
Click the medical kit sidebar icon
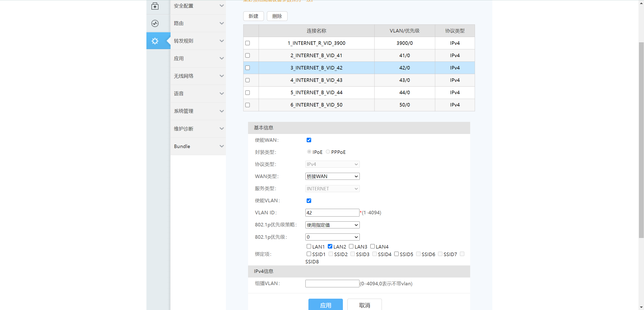click(155, 6)
